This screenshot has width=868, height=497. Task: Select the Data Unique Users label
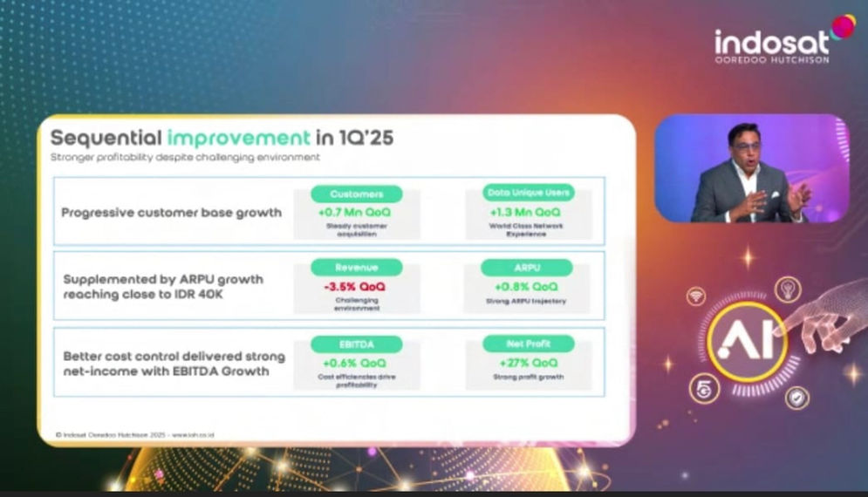click(x=529, y=193)
